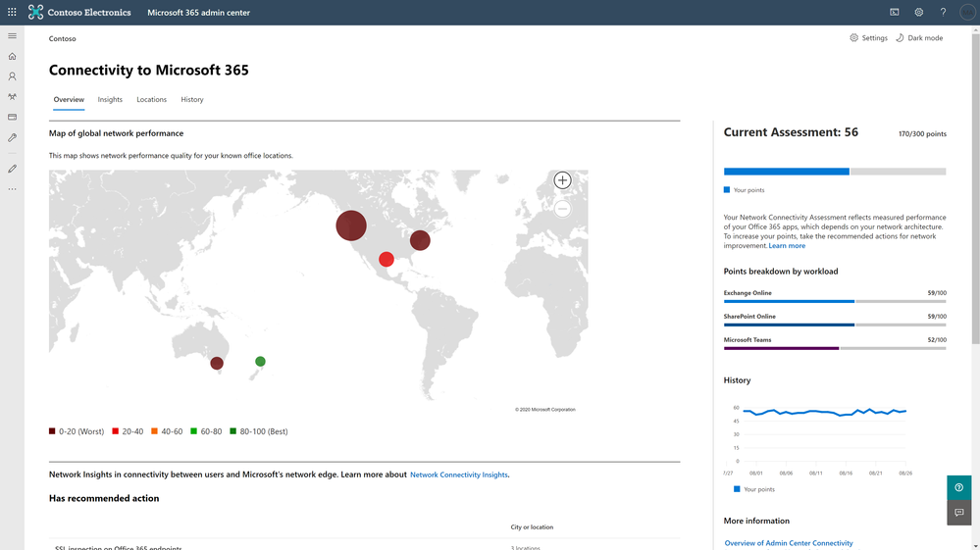
Task: Switch to Dark mode
Action: [919, 38]
